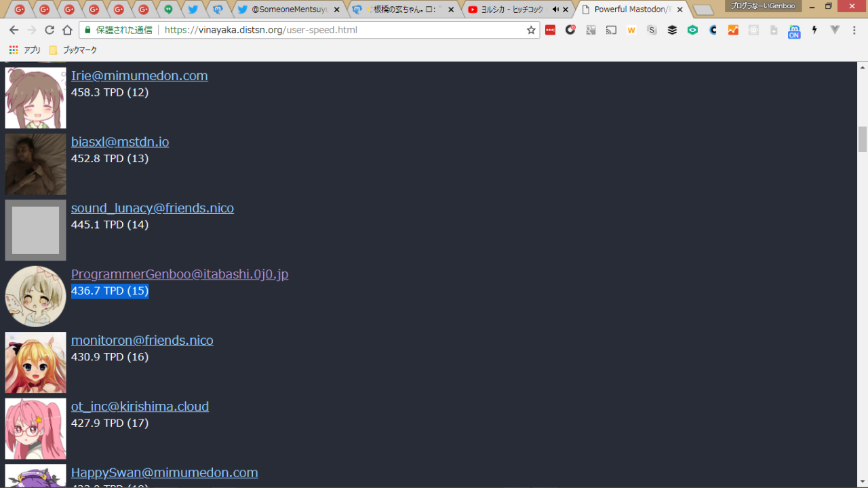Click the Buffer stacked-layers extension icon
Viewport: 868px width, 488px height.
tap(672, 30)
